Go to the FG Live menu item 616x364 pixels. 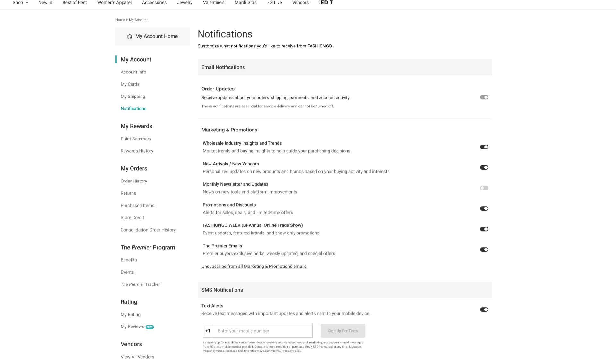pyautogui.click(x=274, y=3)
